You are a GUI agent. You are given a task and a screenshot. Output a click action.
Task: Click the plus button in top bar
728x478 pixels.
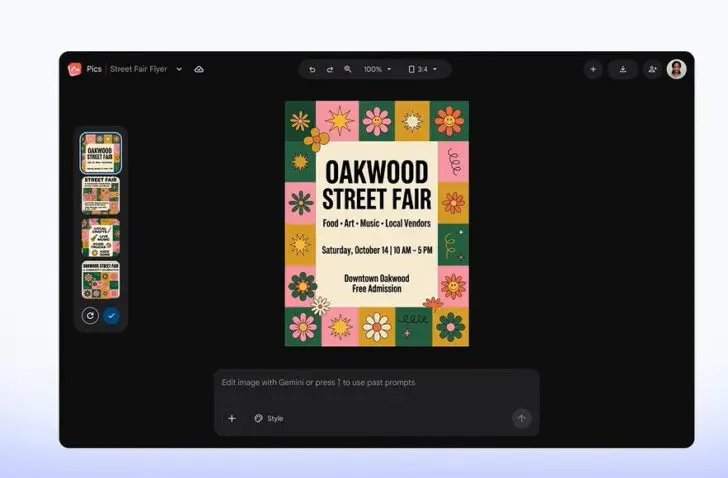pos(593,69)
